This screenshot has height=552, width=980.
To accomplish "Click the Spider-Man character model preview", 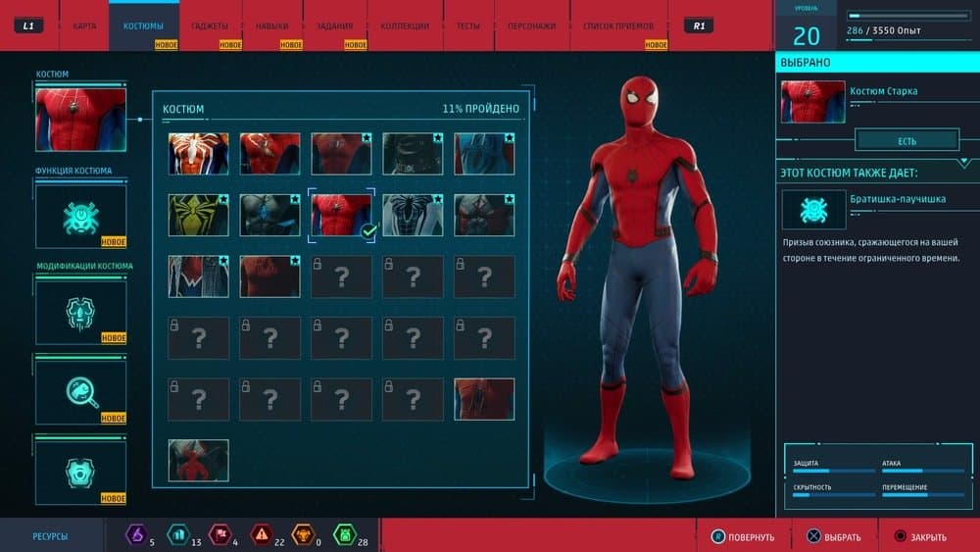I will coord(639,278).
